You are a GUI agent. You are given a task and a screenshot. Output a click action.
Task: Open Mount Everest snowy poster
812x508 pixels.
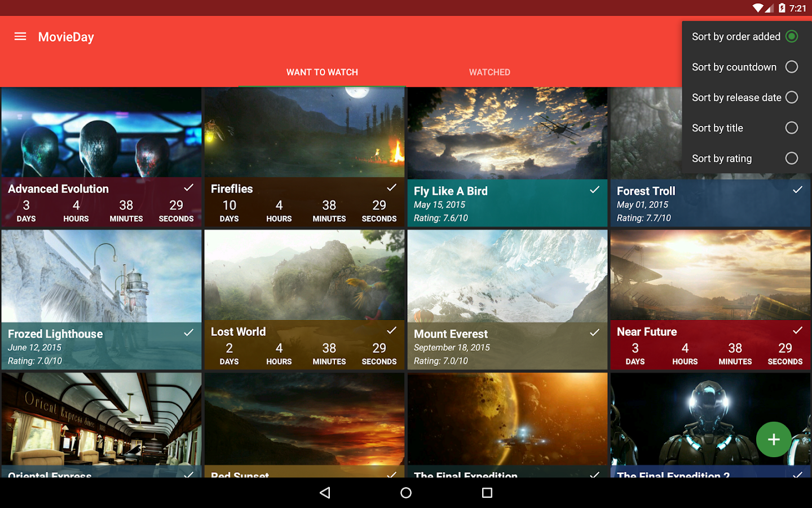tap(507, 276)
